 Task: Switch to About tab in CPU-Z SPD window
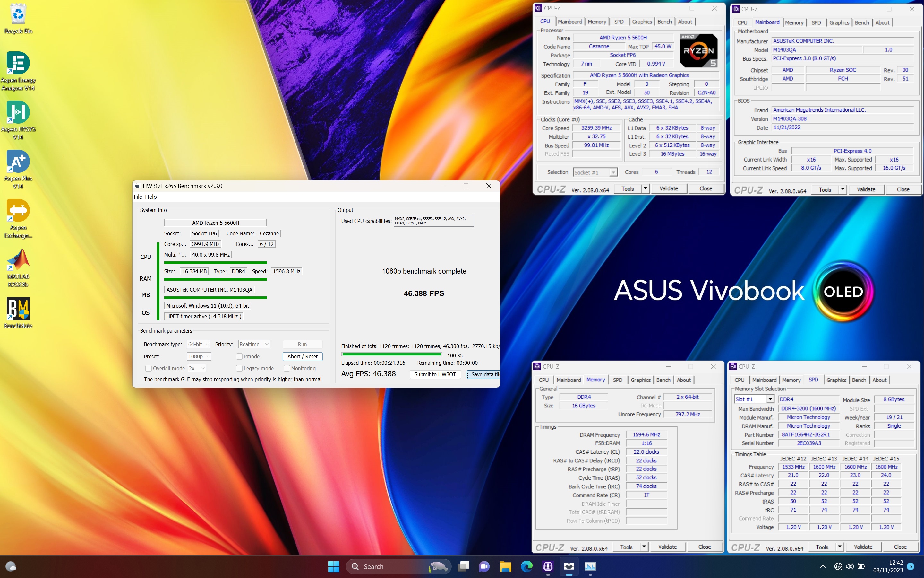[879, 380]
